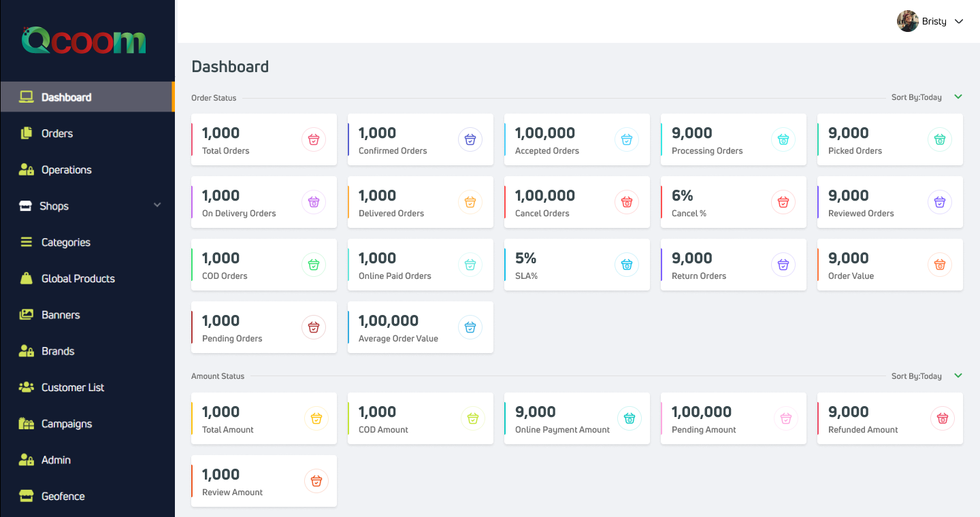Click the Bristy profile avatar
The height and width of the screenshot is (517, 980).
click(x=907, y=21)
